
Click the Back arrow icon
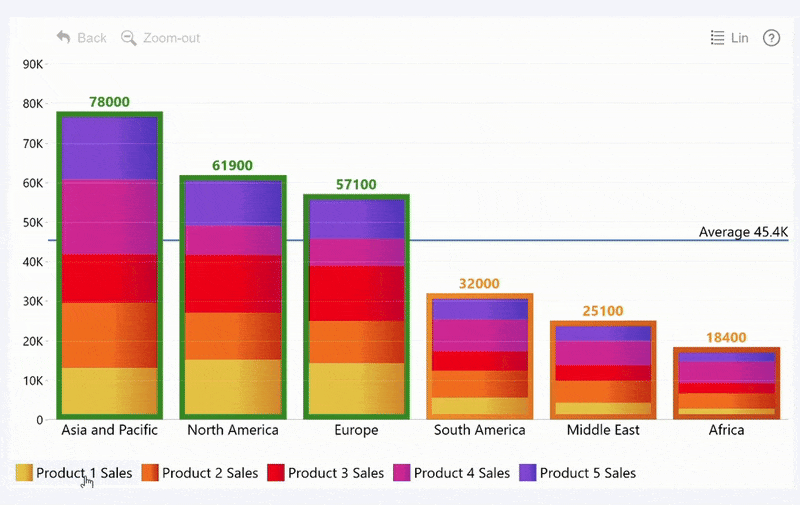click(63, 38)
